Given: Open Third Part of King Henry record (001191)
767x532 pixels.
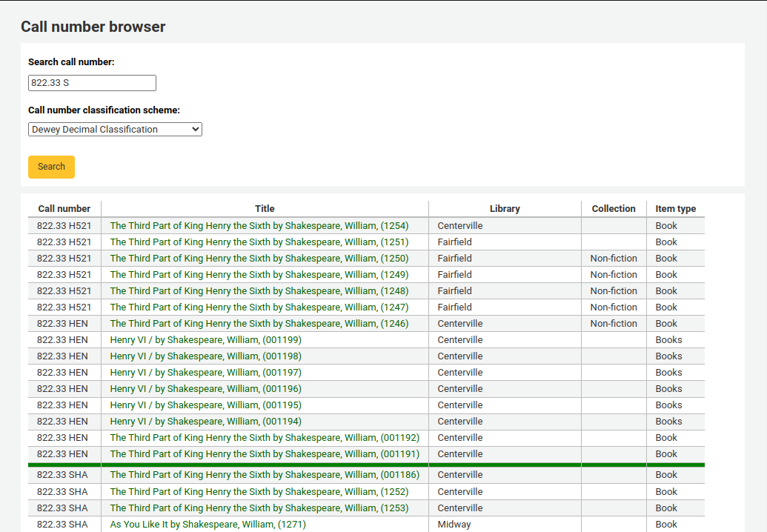Looking at the screenshot, I should (x=265, y=454).
